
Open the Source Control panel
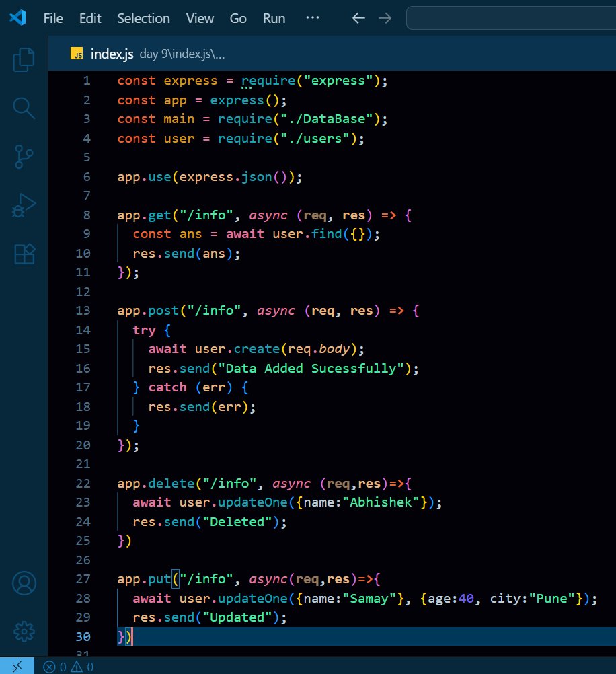pyautogui.click(x=24, y=156)
